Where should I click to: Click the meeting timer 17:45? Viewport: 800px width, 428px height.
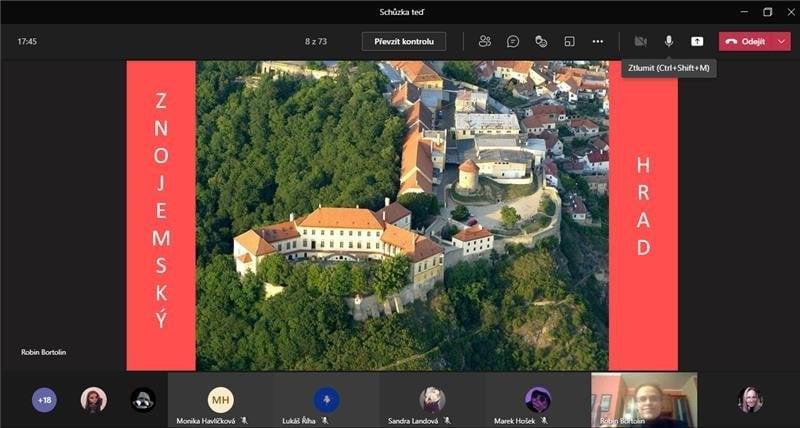point(27,42)
